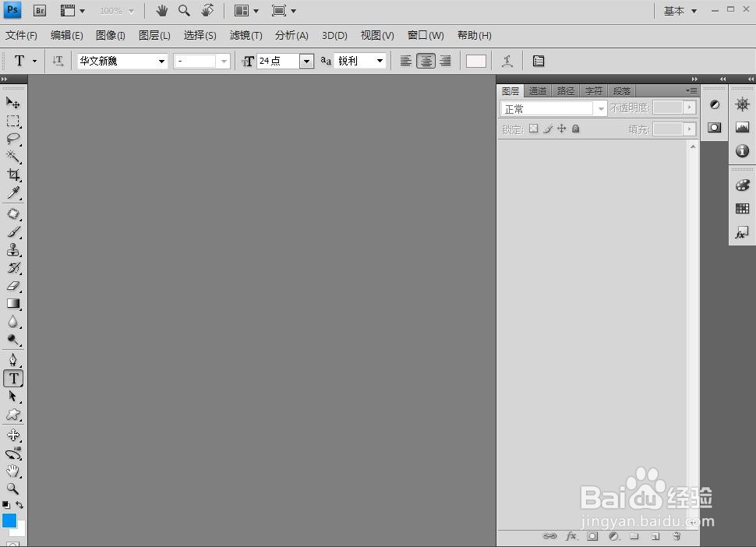756x547 pixels.
Task: Switch to the 通道 tab
Action: click(538, 90)
